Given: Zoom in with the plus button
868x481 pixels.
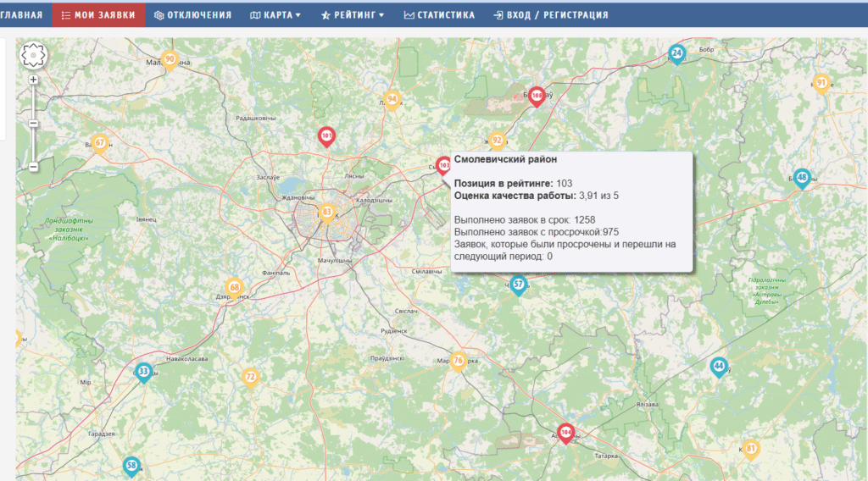Looking at the screenshot, I should (33, 80).
